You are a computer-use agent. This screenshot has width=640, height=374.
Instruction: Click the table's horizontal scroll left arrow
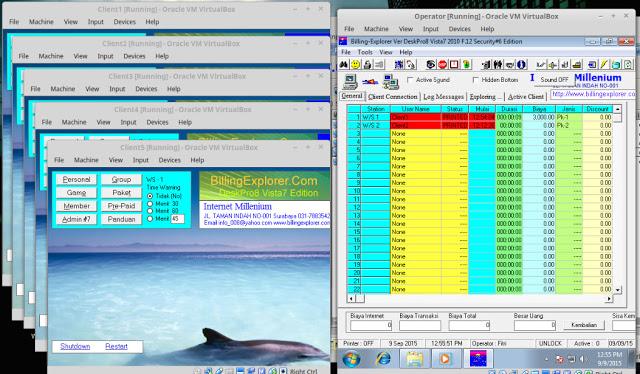click(x=351, y=299)
